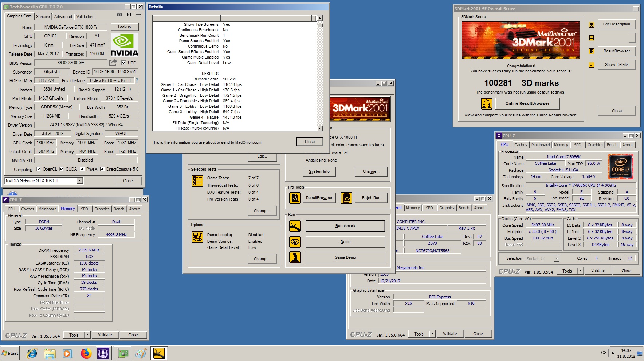Click the Online ResultBrowser icon
The height and width of the screenshot is (361, 644).
click(x=487, y=104)
